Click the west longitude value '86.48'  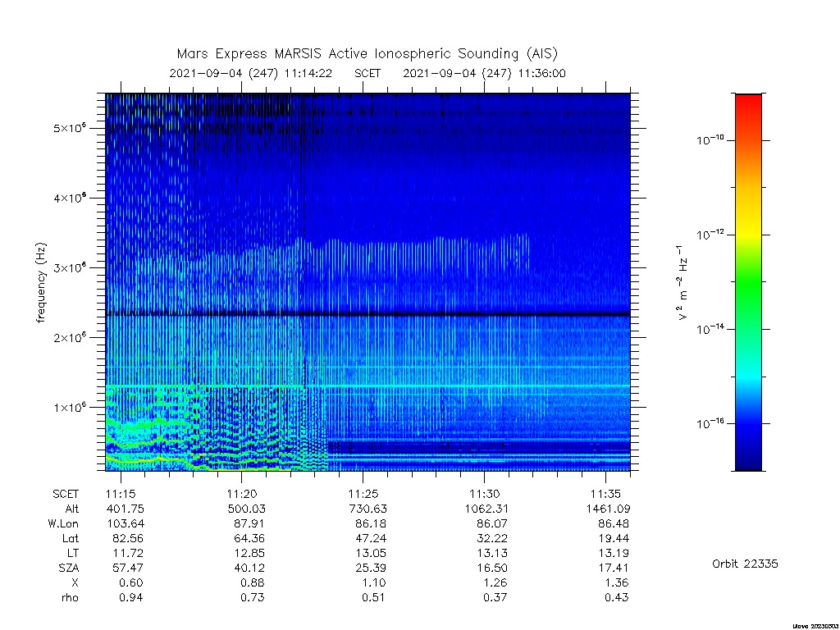(x=614, y=523)
